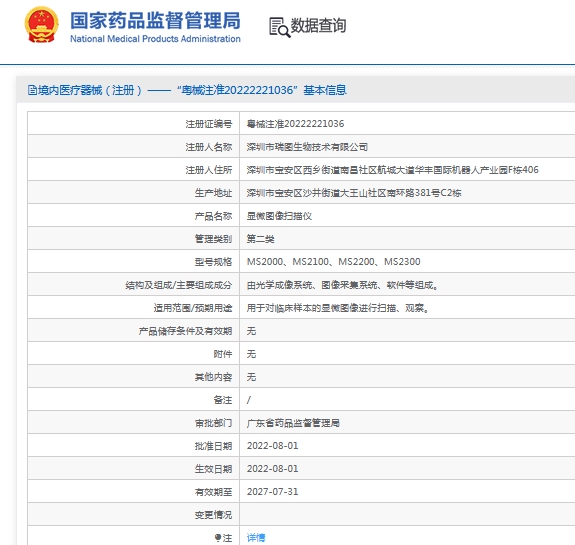Click the 数据查询 heading text
This screenshot has height=545, width=575.
[x=318, y=26]
